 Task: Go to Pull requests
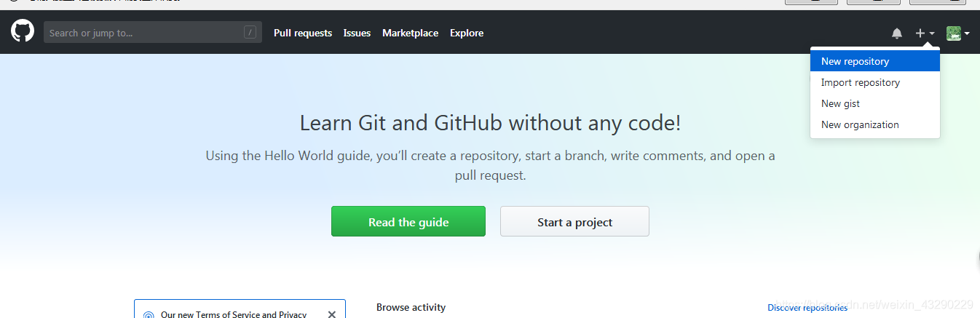click(x=303, y=33)
